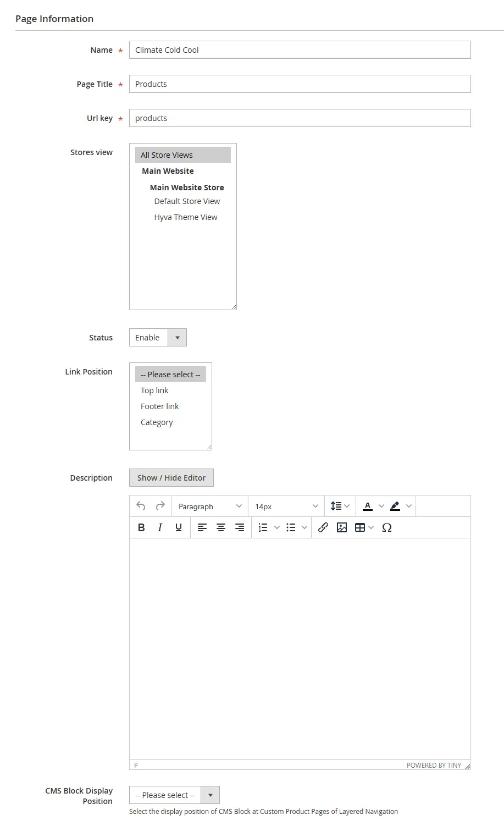
Task: Click the Redo arrow in editor toolbar
Action: [x=160, y=506]
